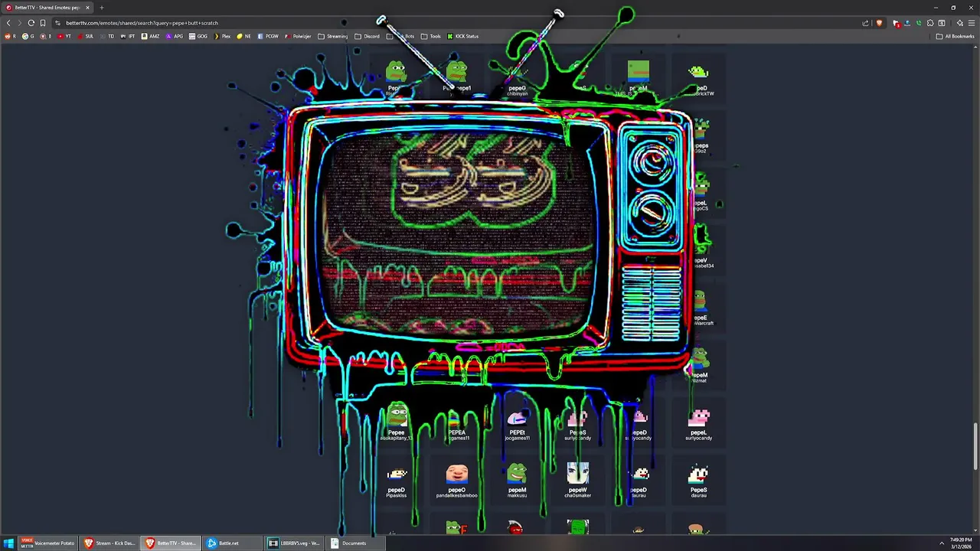Open the Extensions puzzle icon
The image size is (980, 551).
(930, 23)
